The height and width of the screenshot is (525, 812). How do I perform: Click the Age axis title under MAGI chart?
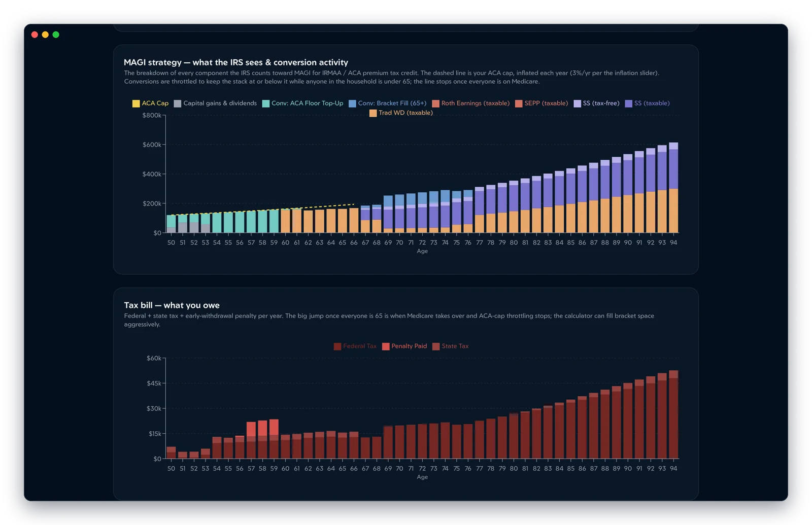(x=422, y=252)
